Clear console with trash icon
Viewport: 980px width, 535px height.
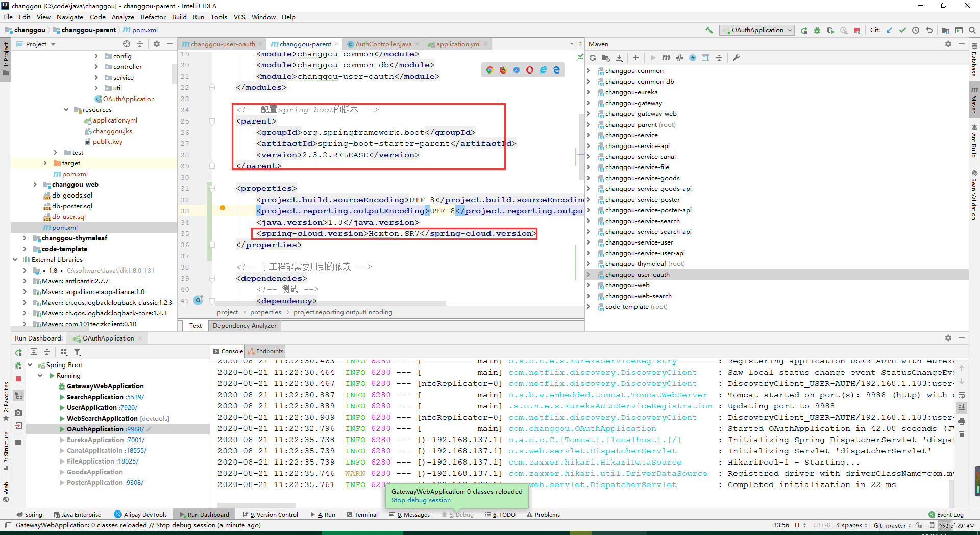pyautogui.click(x=962, y=434)
